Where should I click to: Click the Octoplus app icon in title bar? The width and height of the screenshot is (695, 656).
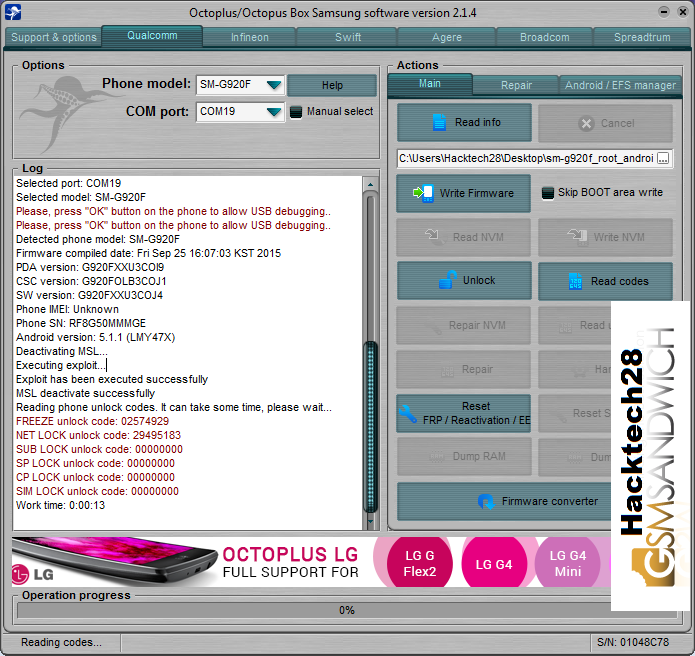click(13, 12)
